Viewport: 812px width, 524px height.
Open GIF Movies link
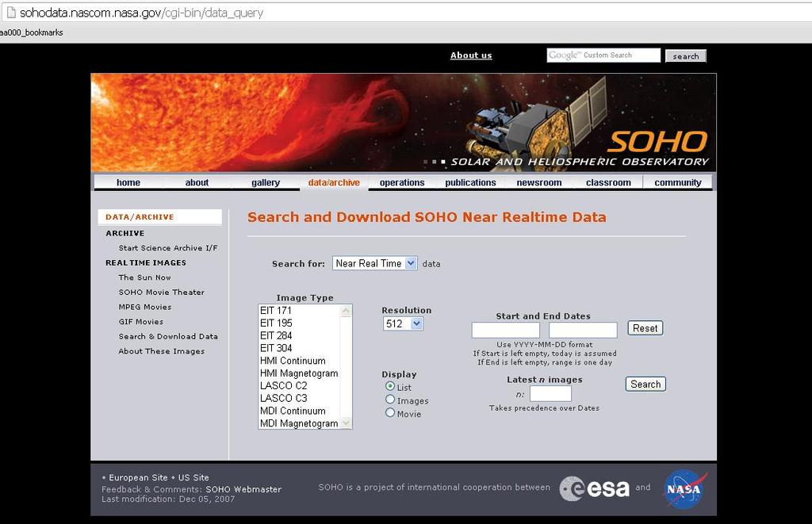(x=141, y=322)
